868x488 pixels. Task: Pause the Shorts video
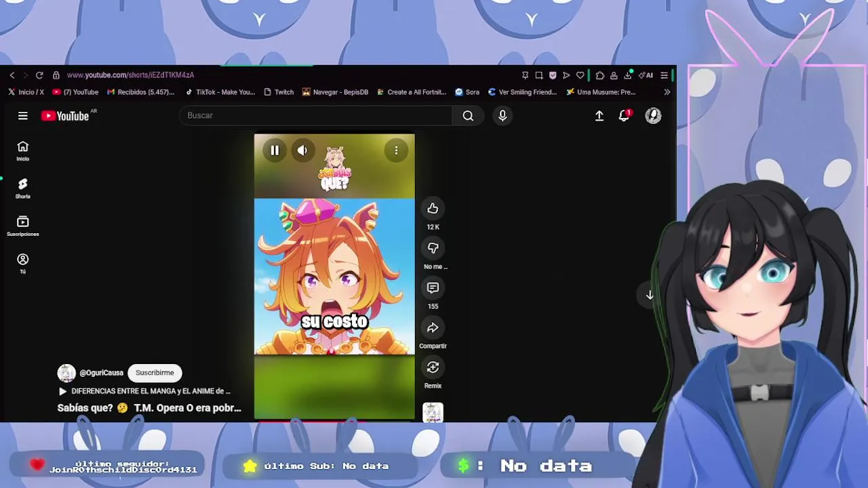[275, 150]
